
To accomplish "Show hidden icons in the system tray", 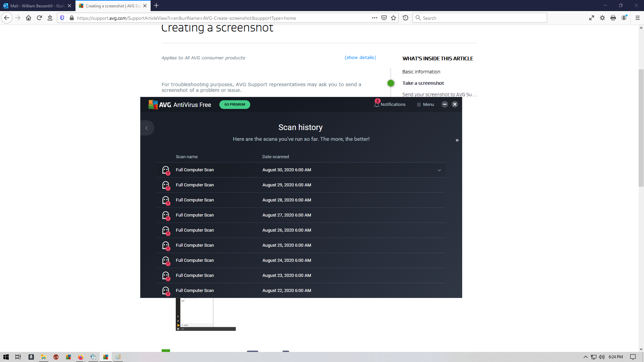I will coord(585,357).
